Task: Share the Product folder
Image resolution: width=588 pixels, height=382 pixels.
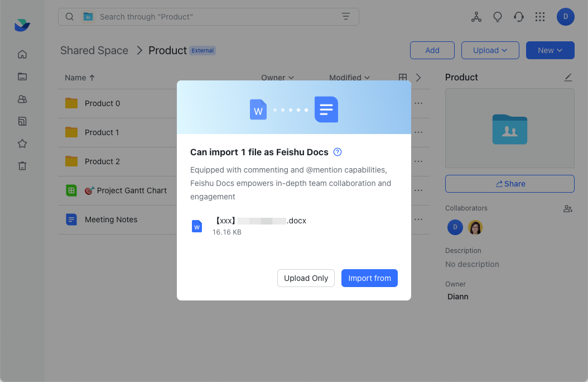Action: 509,184
